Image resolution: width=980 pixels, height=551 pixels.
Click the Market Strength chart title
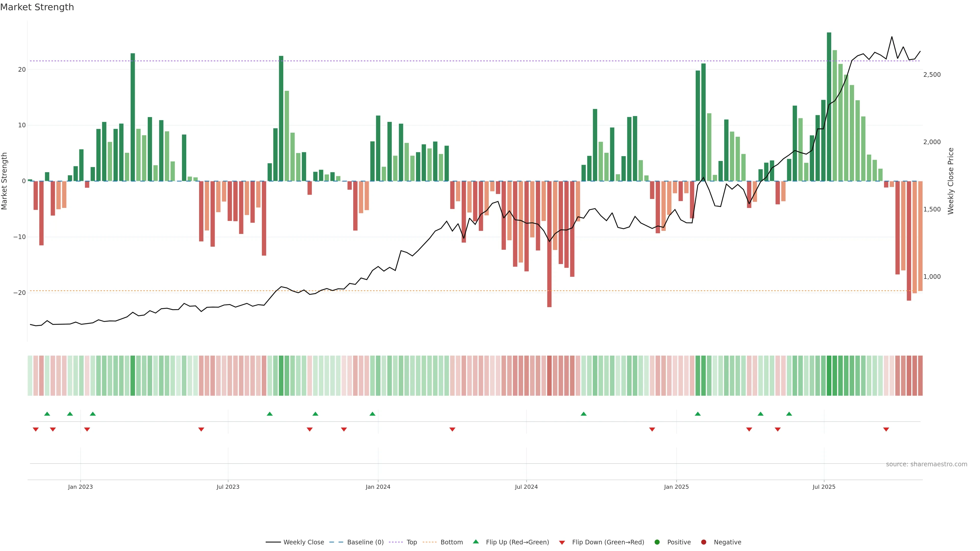[x=37, y=7]
